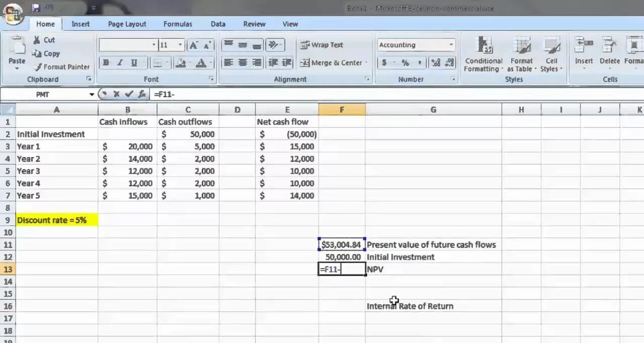Image resolution: width=644 pixels, height=343 pixels.
Task: Select column G header
Action: 433,110
